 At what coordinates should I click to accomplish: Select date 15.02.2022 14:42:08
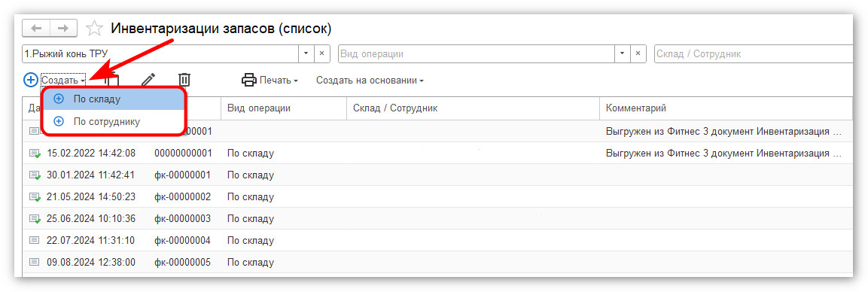(x=91, y=154)
